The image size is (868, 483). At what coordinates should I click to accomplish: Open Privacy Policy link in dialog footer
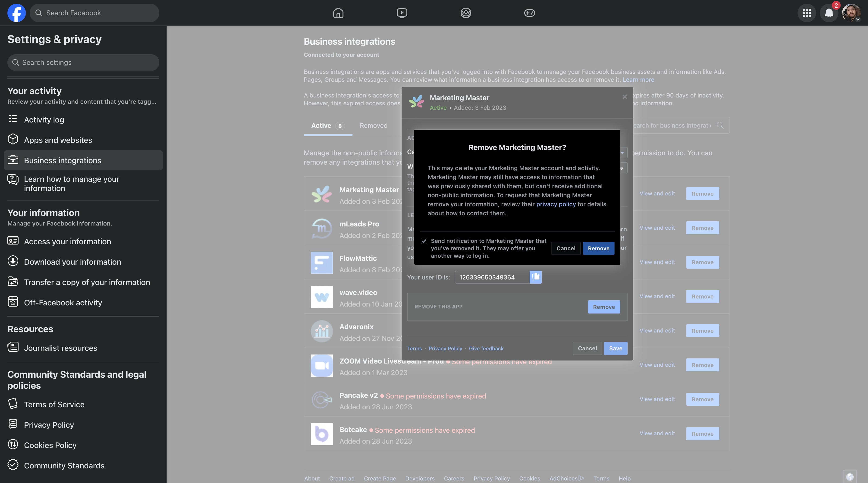(x=445, y=349)
